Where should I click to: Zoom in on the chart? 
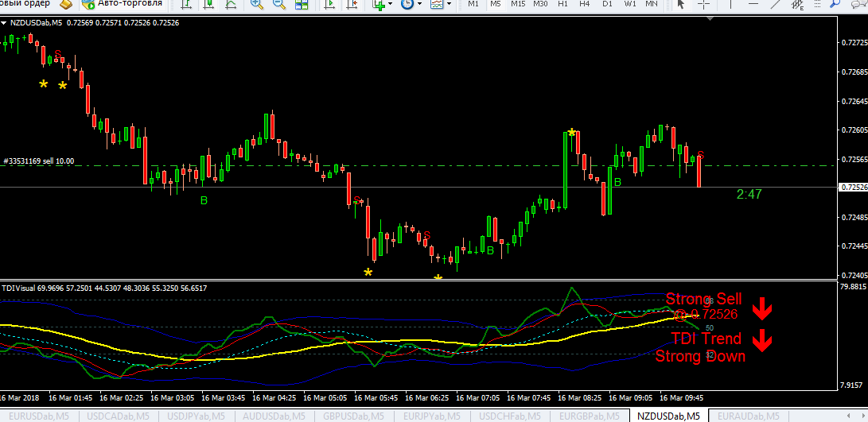(257, 5)
